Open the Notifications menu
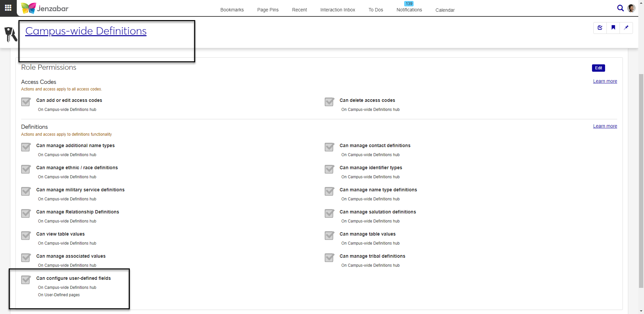This screenshot has width=644, height=314. pos(409,10)
